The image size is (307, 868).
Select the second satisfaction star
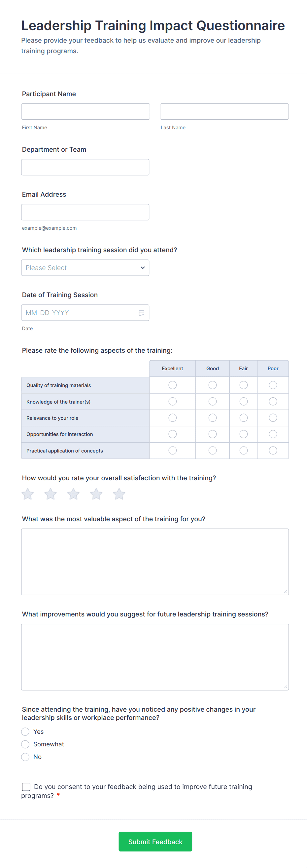tap(50, 493)
